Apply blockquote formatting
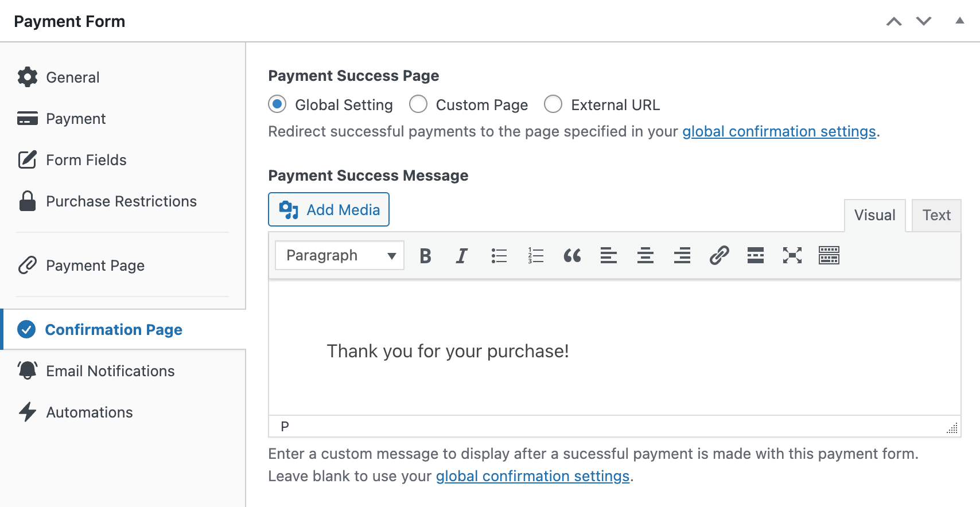This screenshot has width=980, height=507. [x=572, y=256]
